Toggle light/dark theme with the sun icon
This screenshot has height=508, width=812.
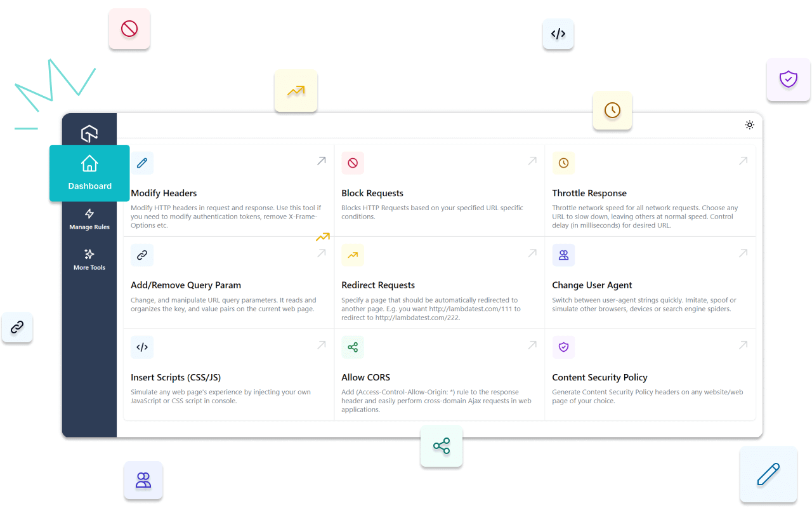pos(749,125)
